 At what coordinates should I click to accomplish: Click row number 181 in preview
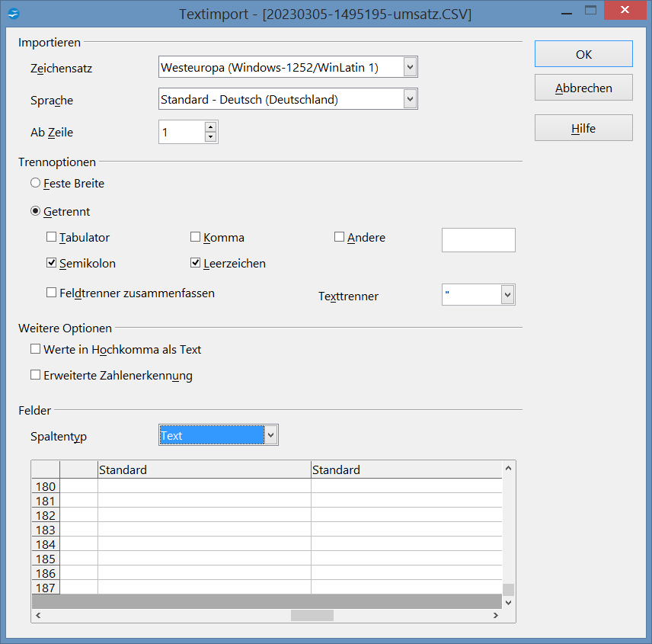[46, 501]
